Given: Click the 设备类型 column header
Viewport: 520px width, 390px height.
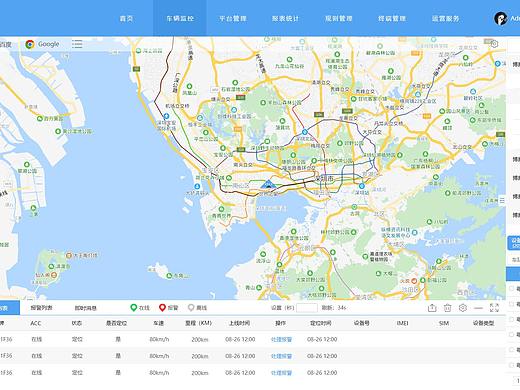Looking at the screenshot, I should coord(483,323).
